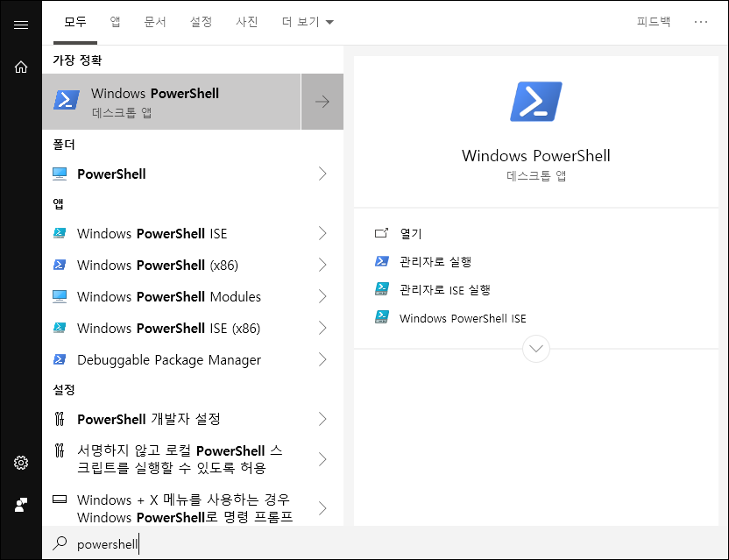Expand the chevron for PowerShell 개발자 설정
Viewport: 729px width, 560px height.
(322, 419)
